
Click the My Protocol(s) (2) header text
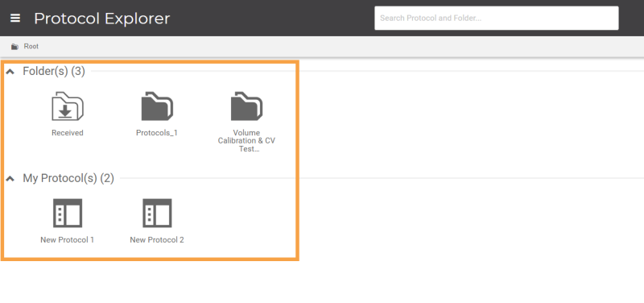tap(68, 178)
